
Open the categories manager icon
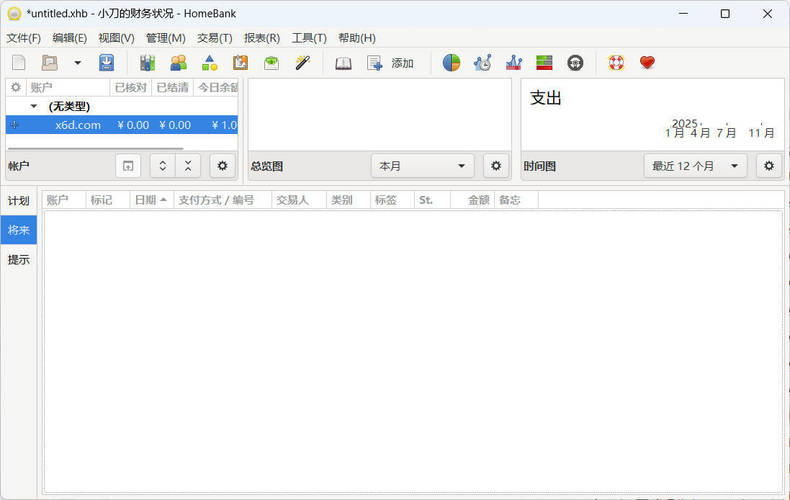[210, 63]
